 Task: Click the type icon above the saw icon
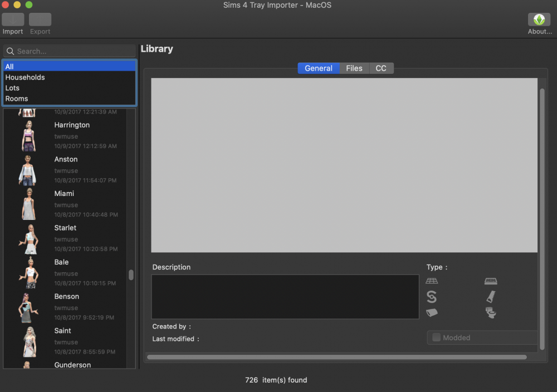point(491,281)
